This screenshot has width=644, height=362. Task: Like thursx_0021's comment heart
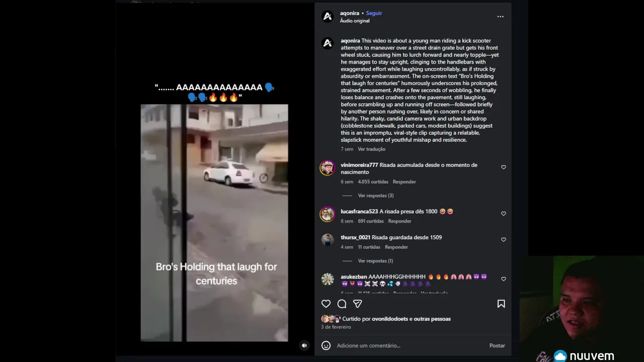503,239
